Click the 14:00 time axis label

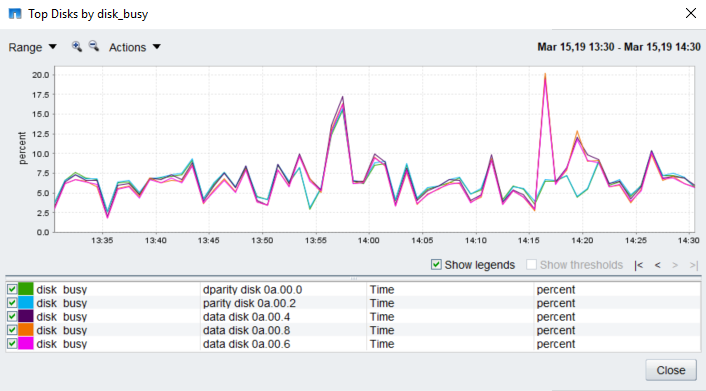click(x=369, y=241)
